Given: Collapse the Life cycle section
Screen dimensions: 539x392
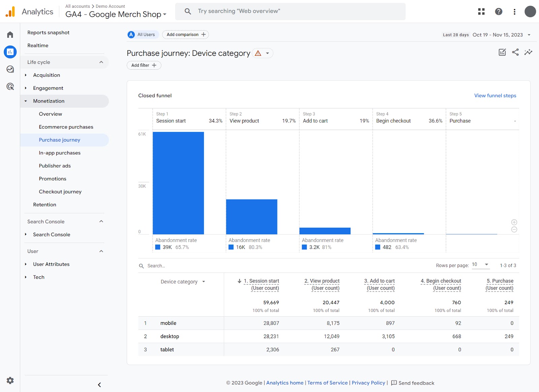Looking at the screenshot, I should point(101,62).
